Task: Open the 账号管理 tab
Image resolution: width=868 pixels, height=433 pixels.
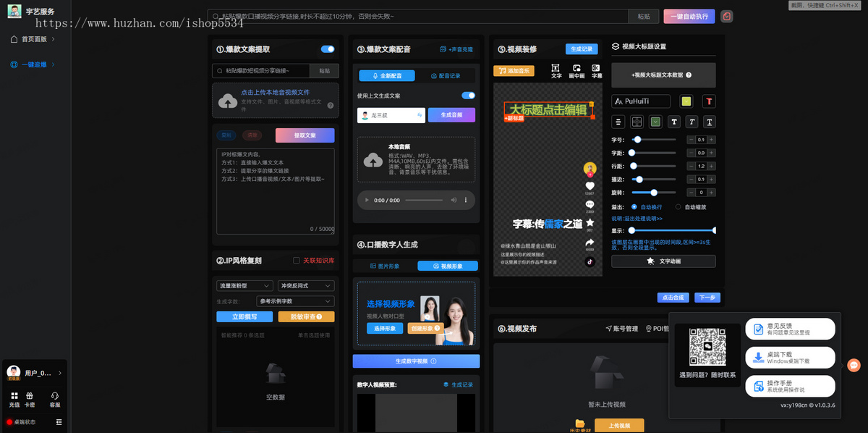Action: (621, 329)
